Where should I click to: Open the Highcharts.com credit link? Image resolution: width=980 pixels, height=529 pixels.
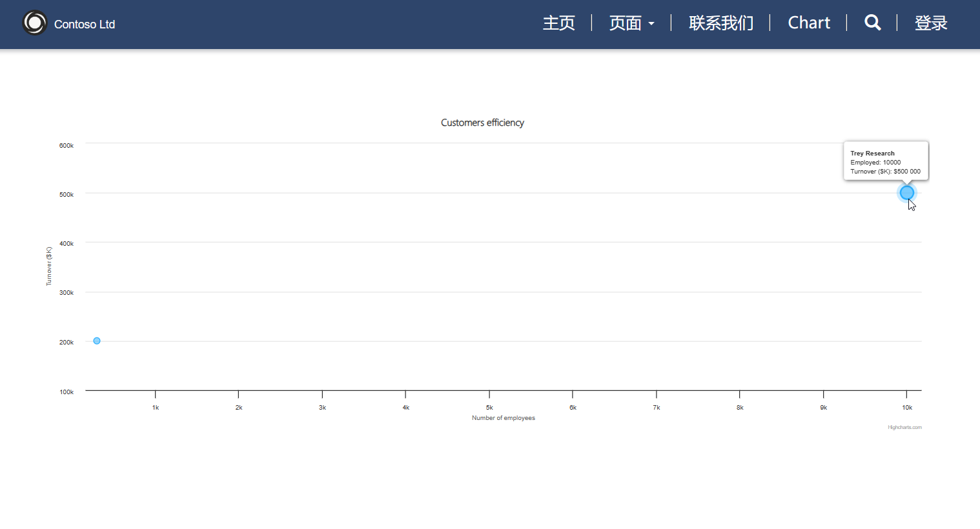(904, 427)
